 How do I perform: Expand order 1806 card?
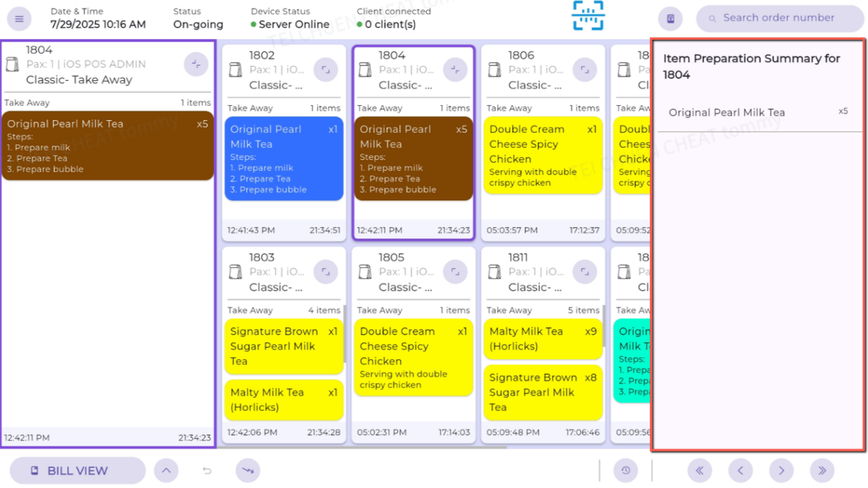tap(585, 69)
